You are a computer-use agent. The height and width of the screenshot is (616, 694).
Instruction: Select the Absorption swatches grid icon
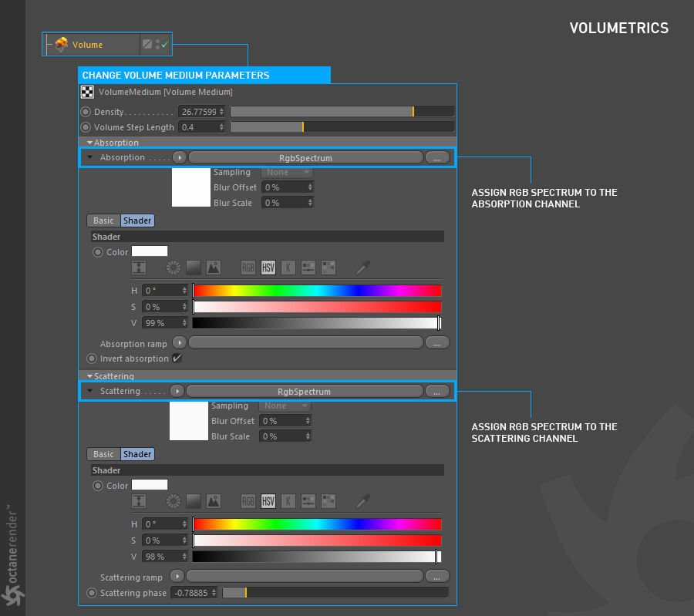click(x=328, y=268)
